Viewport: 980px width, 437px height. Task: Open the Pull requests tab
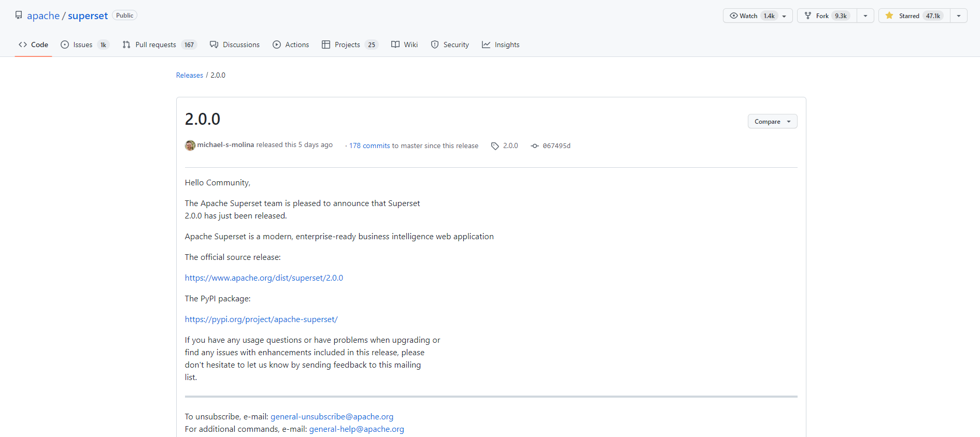tap(160, 45)
